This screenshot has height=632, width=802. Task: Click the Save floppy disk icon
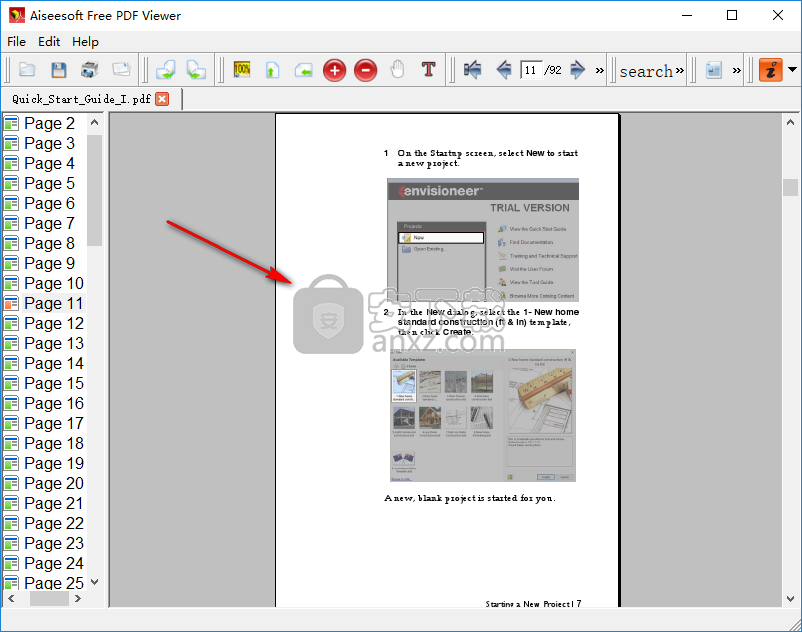59,70
